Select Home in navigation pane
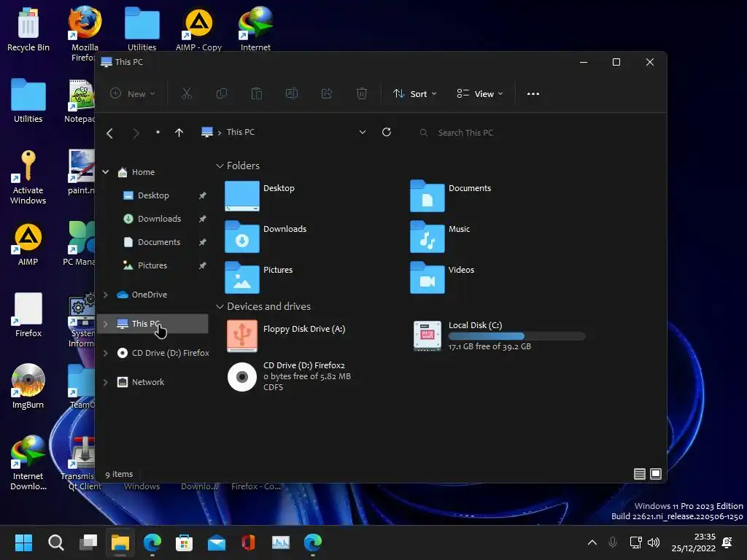The image size is (747, 560). tap(136, 172)
